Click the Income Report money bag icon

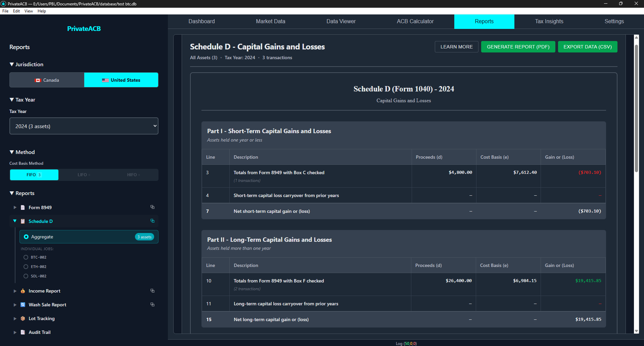[23, 291]
